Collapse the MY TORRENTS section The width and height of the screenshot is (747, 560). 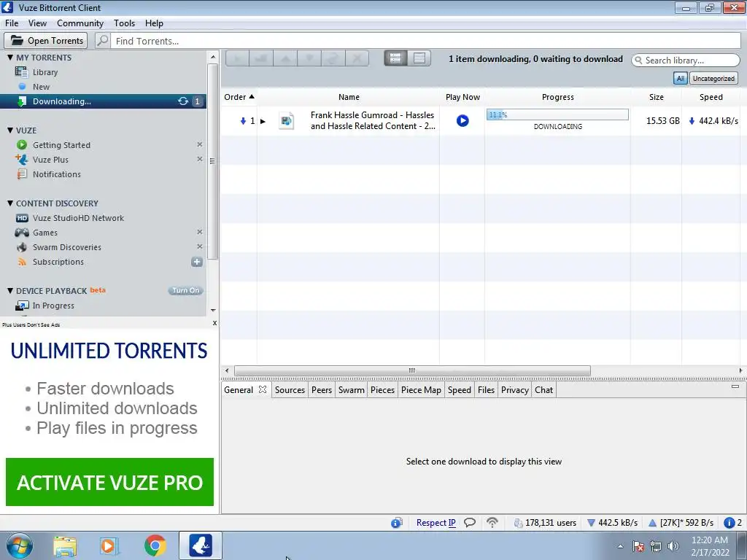coord(10,57)
